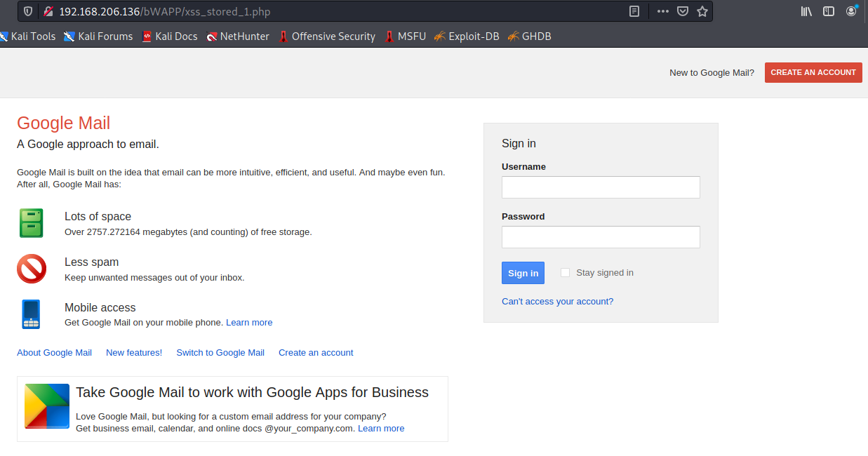The height and width of the screenshot is (456, 868).
Task: Click Lots of space heading text
Action: pos(98,217)
